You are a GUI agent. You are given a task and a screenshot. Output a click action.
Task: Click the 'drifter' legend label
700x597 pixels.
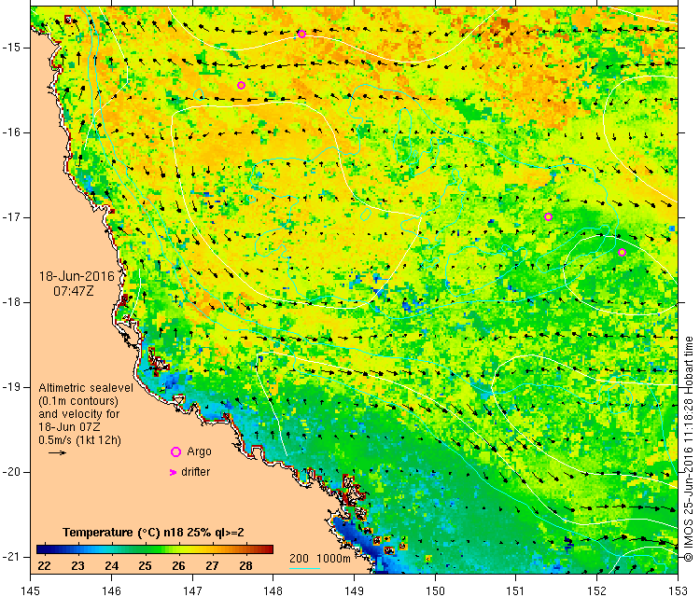196,472
